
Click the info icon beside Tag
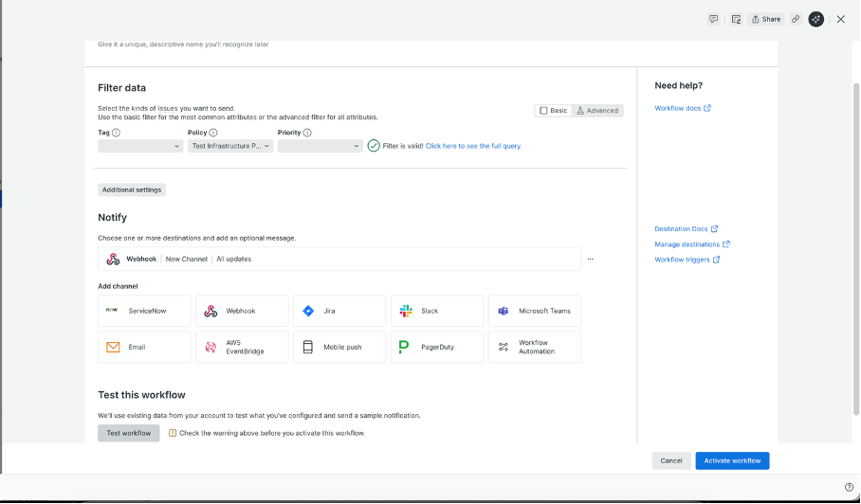click(116, 133)
